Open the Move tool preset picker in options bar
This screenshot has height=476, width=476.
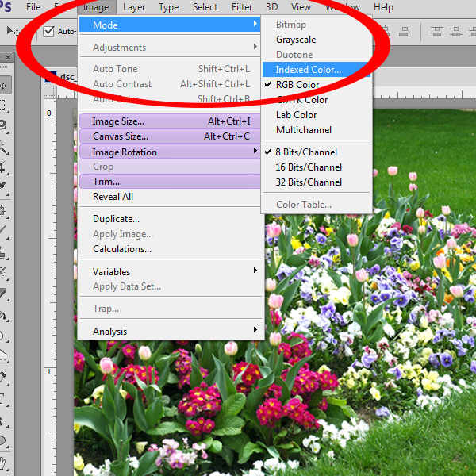(13, 31)
